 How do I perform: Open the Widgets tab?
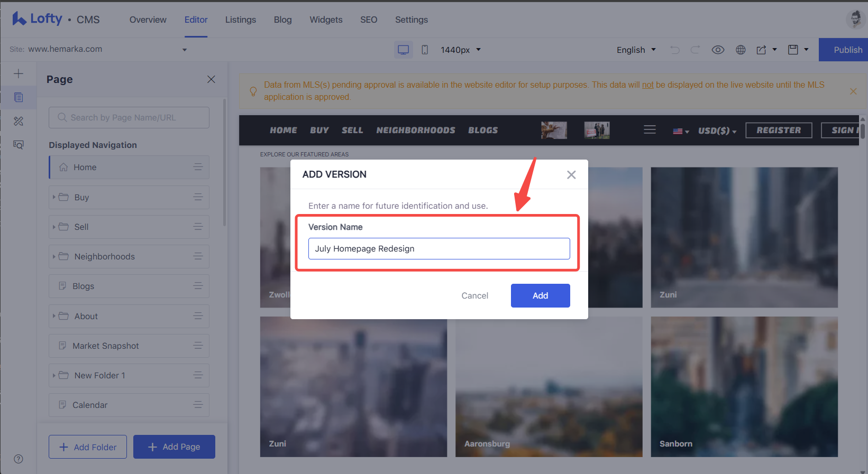tap(326, 20)
